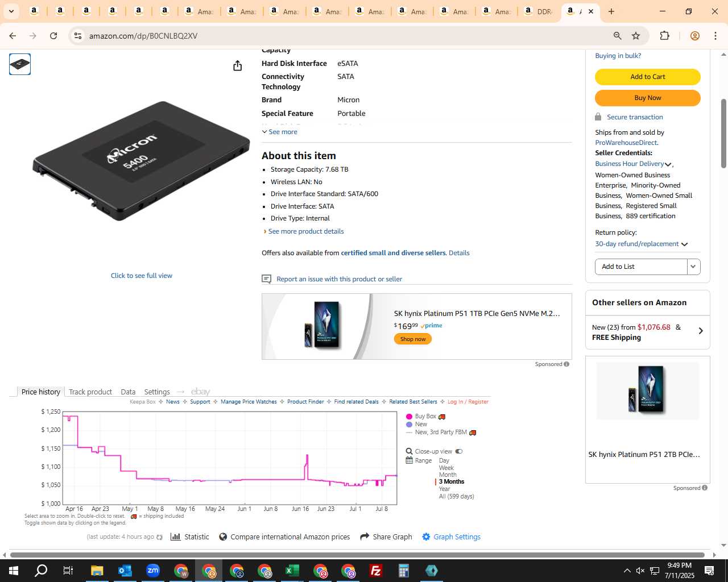Open the ProWarehouseDirect seller link
Viewport: 728px width, 582px height.
[626, 143]
